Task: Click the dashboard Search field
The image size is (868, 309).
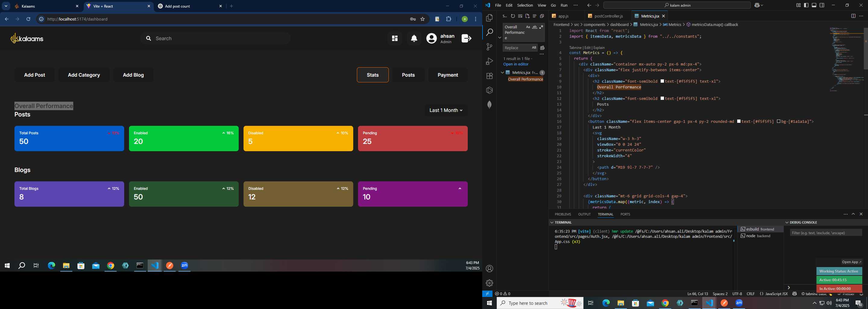Action: click(x=215, y=39)
